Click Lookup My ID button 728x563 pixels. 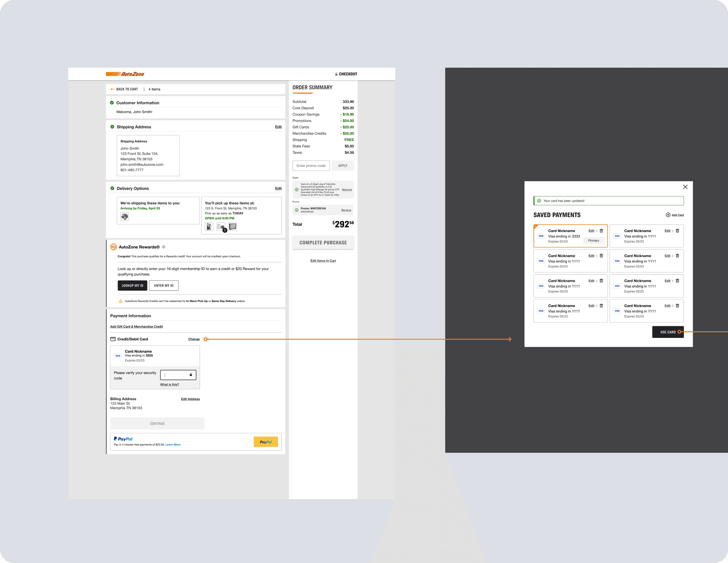132,286
